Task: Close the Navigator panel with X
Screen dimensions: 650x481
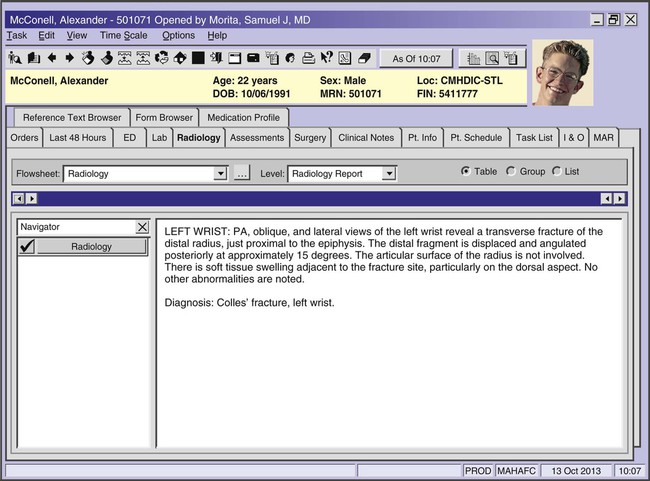Action: click(141, 227)
